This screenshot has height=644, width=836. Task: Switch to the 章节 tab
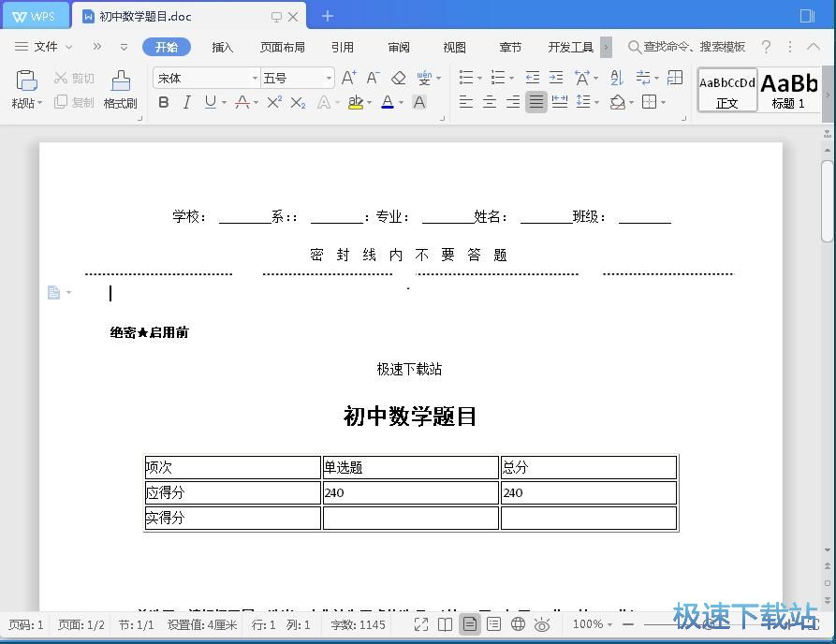(510, 48)
